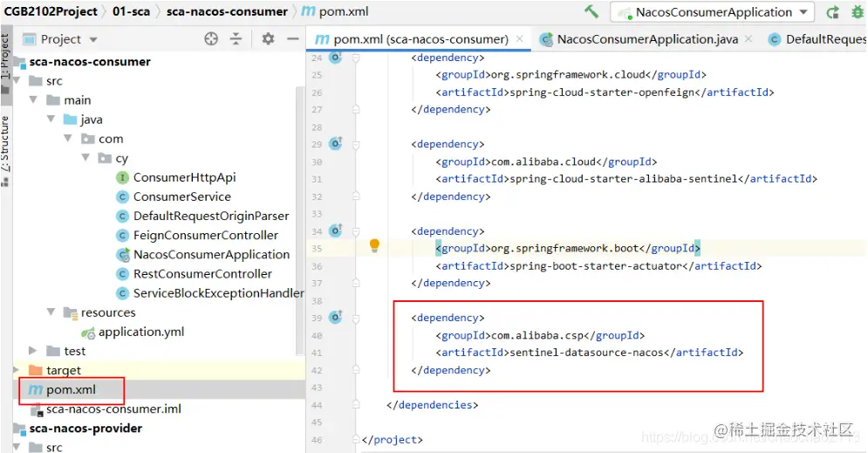This screenshot has width=868, height=453.
Task: Click groupId org.springframework.boot on line 35
Action: pos(568,248)
